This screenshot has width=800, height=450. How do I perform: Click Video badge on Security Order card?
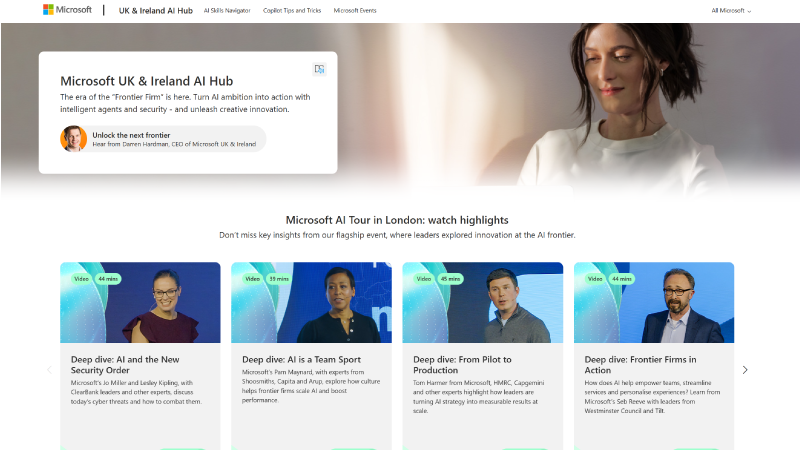coord(82,279)
